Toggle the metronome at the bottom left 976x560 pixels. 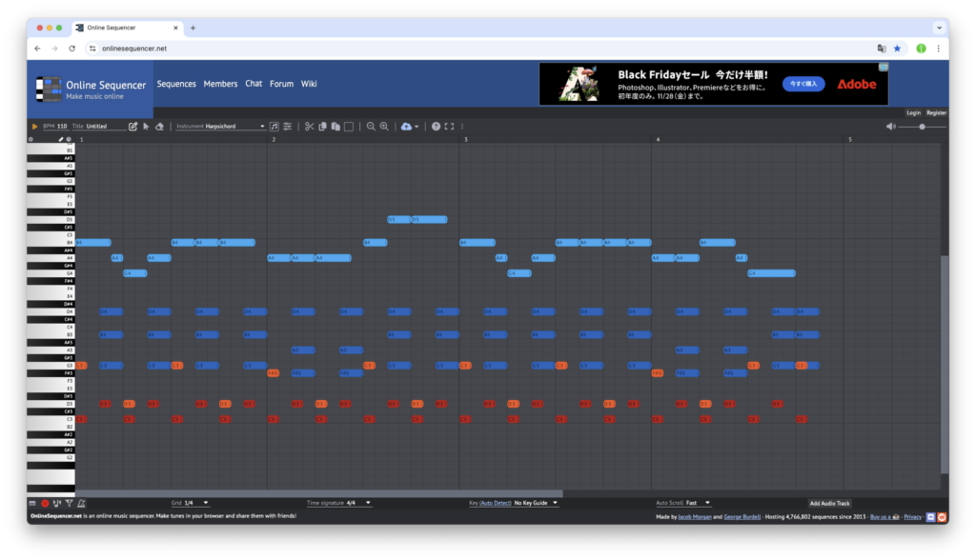(81, 503)
